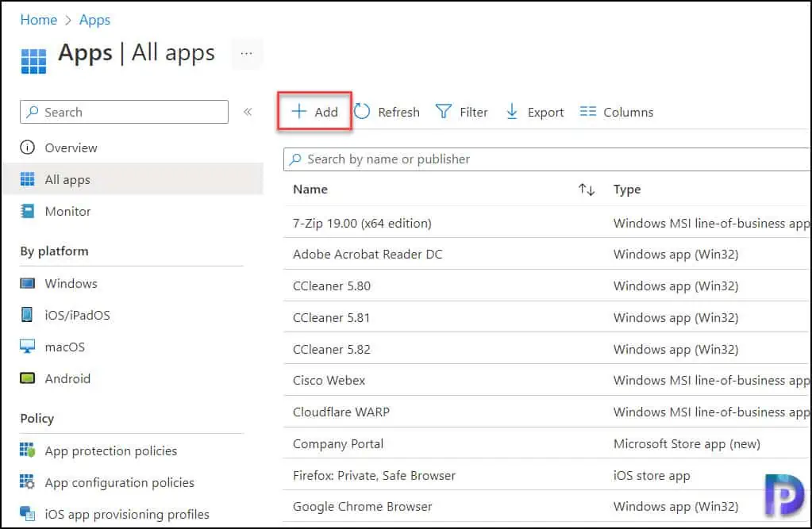Click the Refresh button label
Screen dimensions: 812x529
[398, 112]
